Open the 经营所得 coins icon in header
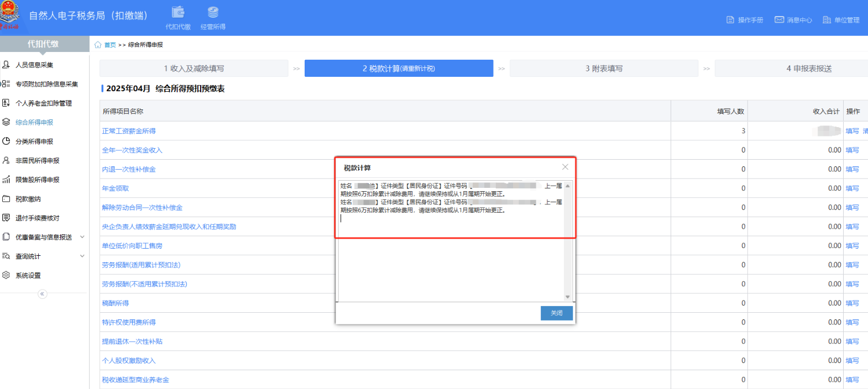This screenshot has width=868, height=389. click(x=213, y=13)
